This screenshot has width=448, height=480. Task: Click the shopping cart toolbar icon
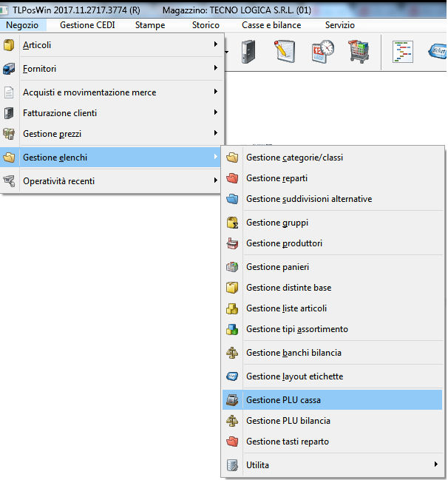click(x=359, y=53)
